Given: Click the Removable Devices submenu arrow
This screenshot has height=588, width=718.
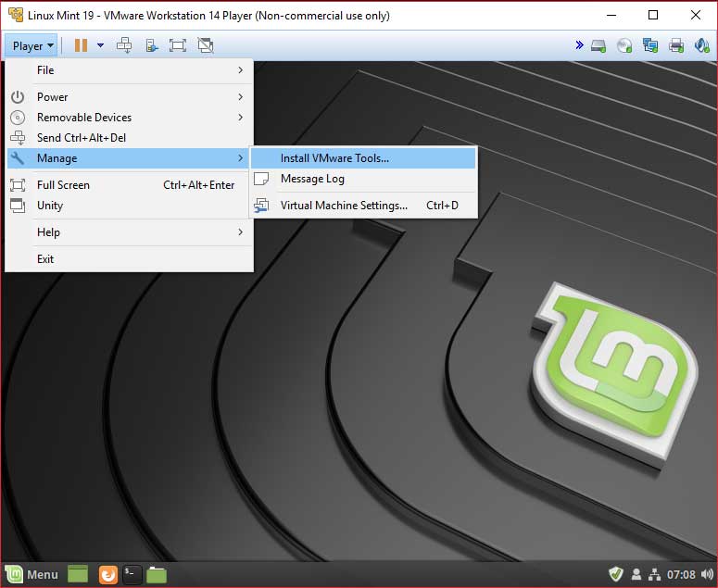Looking at the screenshot, I should [240, 118].
